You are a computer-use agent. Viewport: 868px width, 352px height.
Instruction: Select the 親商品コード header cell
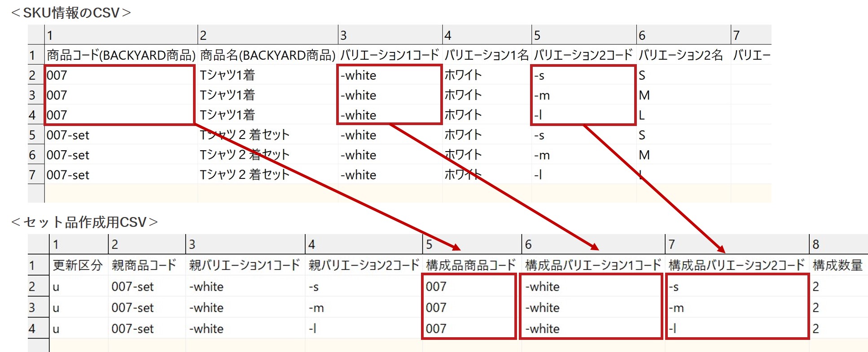pos(147,265)
